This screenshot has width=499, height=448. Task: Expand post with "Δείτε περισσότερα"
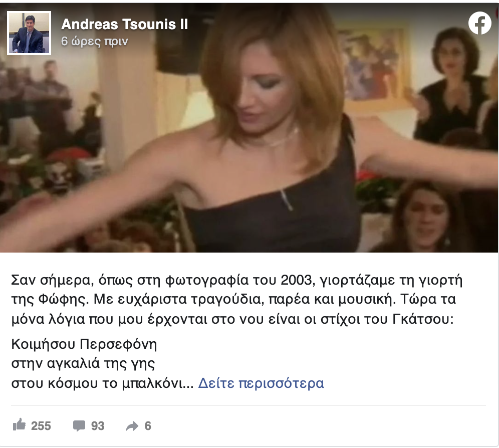click(x=261, y=383)
